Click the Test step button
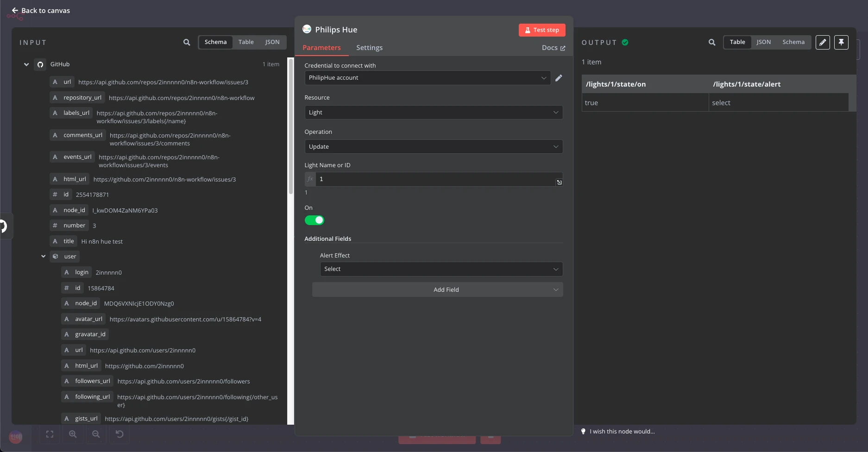This screenshot has height=452, width=868. pyautogui.click(x=542, y=30)
